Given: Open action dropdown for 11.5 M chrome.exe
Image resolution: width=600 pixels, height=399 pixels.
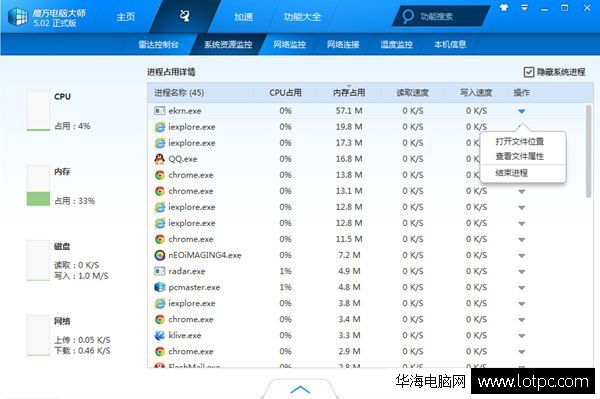Looking at the screenshot, I should coord(522,239).
